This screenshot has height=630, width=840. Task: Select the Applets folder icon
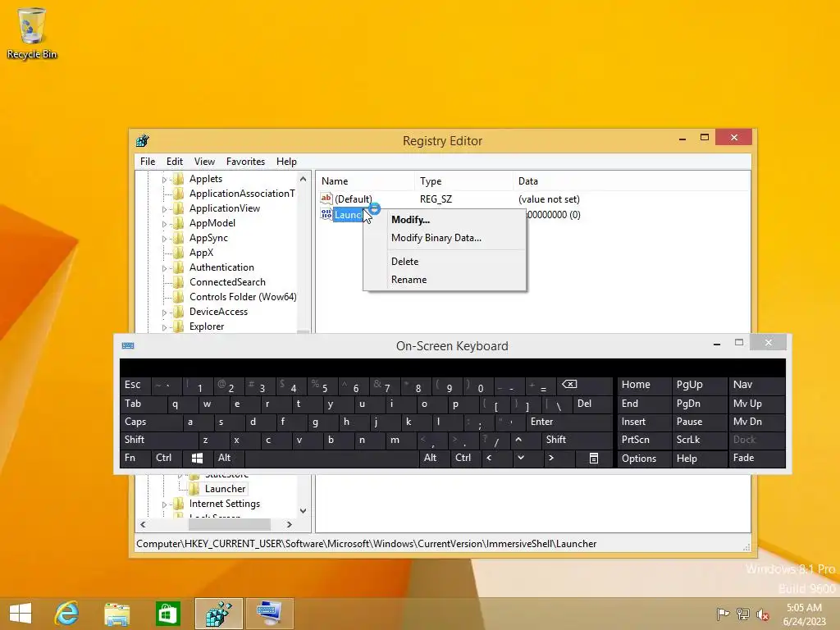(x=179, y=179)
